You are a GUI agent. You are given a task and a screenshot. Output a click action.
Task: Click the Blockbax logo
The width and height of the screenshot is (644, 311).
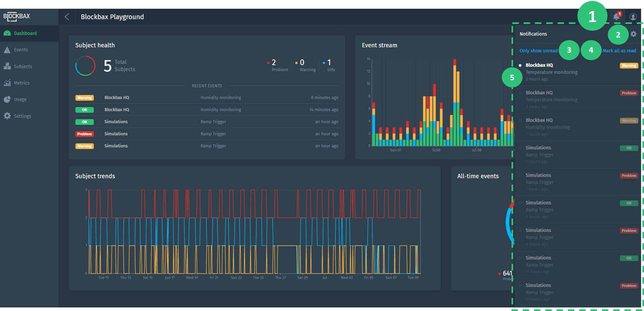(x=17, y=17)
